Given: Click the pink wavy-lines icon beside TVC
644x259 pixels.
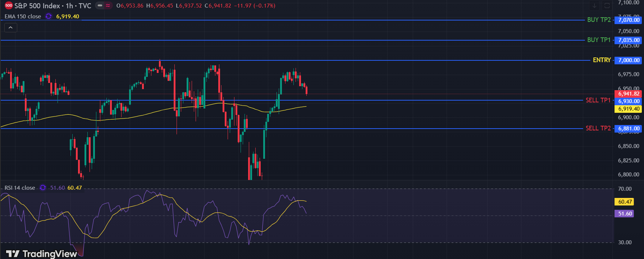Looking at the screenshot, I should [108, 6].
